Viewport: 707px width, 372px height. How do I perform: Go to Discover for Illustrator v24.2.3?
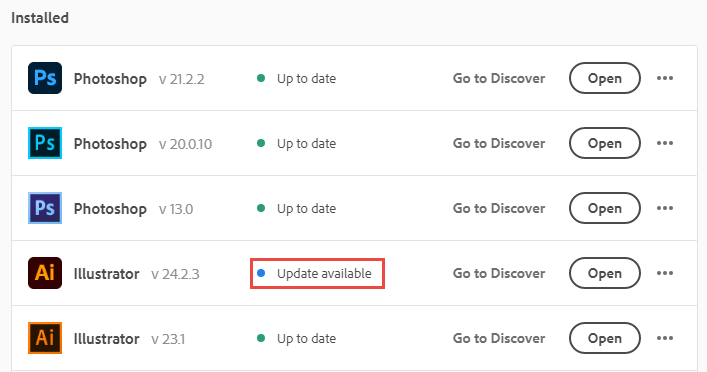pos(499,273)
